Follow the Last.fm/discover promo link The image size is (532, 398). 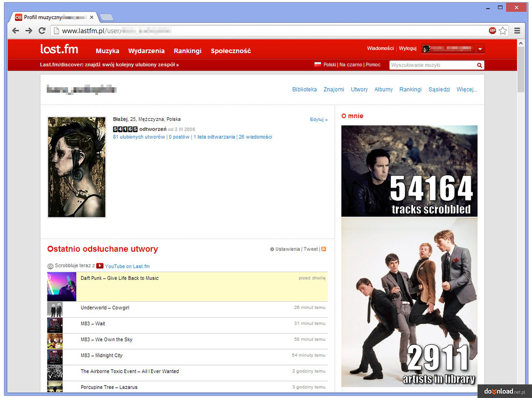109,64
